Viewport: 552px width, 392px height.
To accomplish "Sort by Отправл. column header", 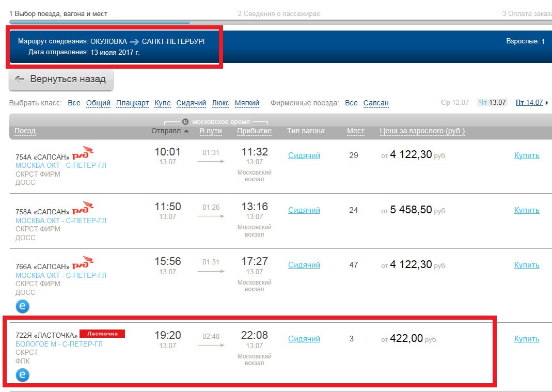I will pos(170,131).
